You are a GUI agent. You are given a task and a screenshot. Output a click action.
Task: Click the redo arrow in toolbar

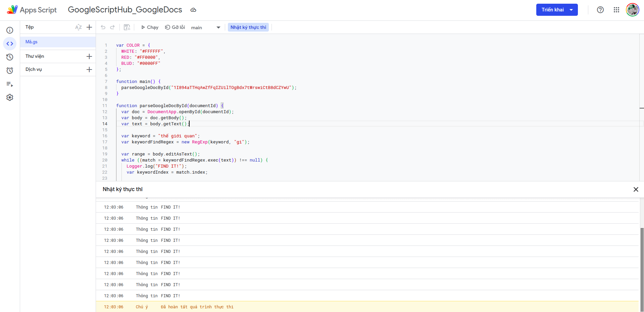(x=112, y=27)
